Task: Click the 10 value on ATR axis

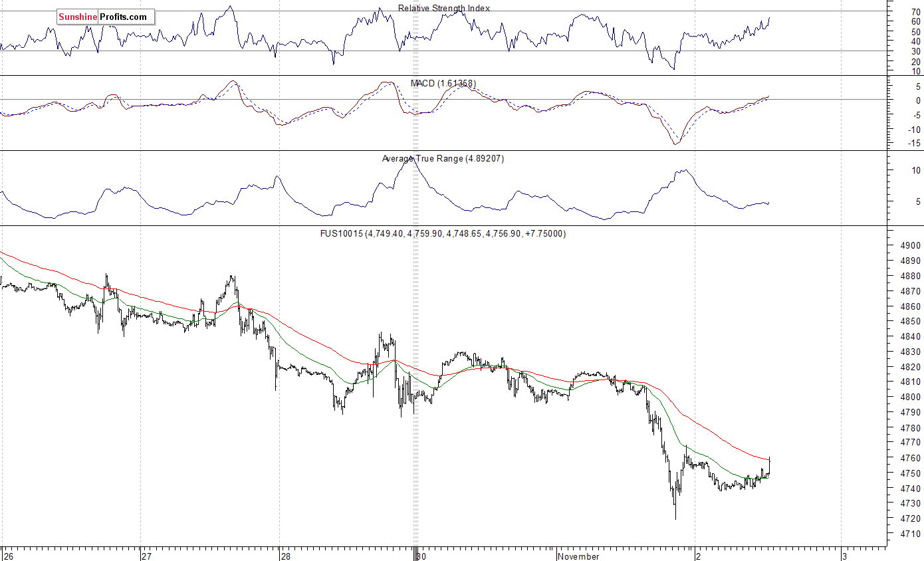Action: click(915, 170)
